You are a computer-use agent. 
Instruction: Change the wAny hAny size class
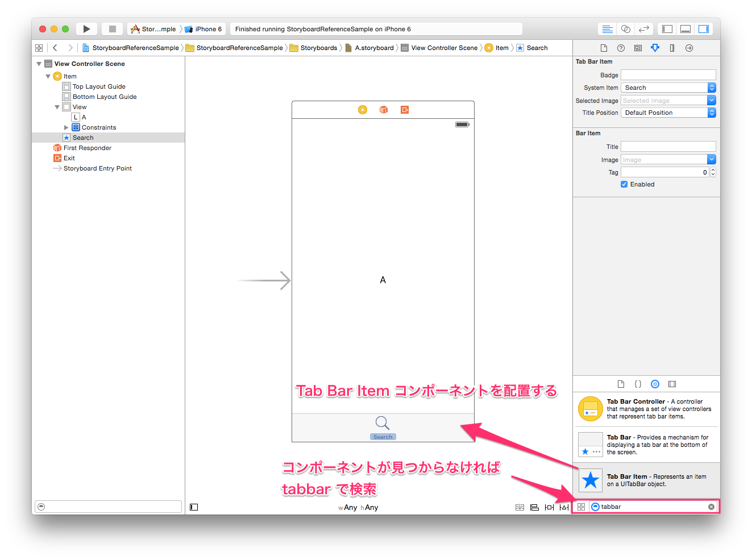tap(358, 507)
